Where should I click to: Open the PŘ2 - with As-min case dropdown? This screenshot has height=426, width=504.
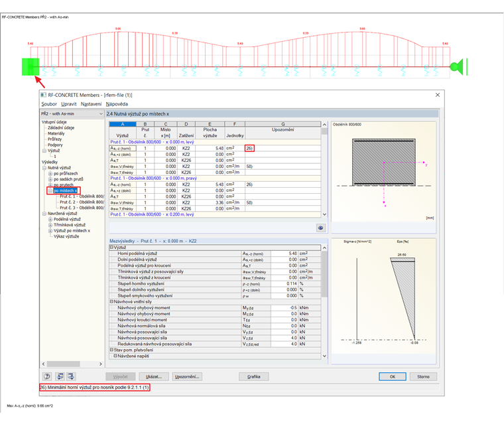[x=72, y=113]
